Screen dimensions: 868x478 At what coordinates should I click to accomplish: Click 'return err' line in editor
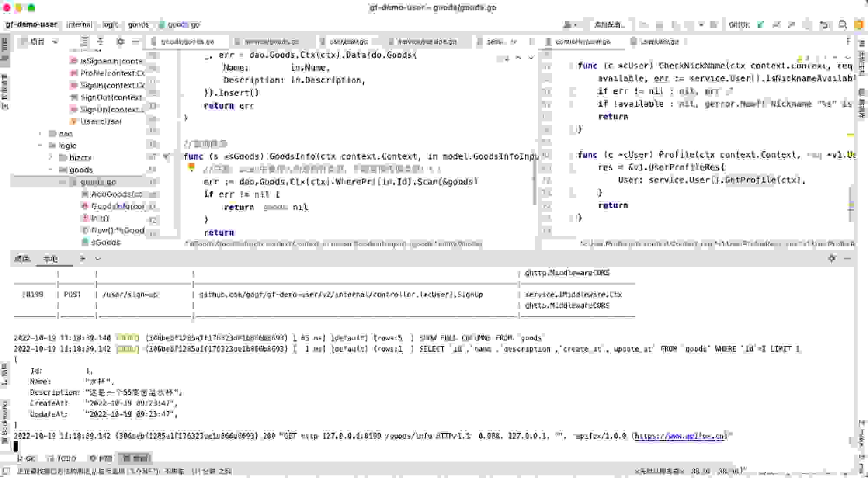[x=229, y=106]
